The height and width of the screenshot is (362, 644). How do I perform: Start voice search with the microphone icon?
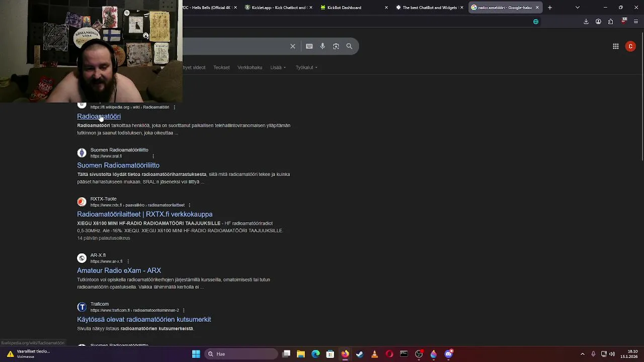point(323,46)
